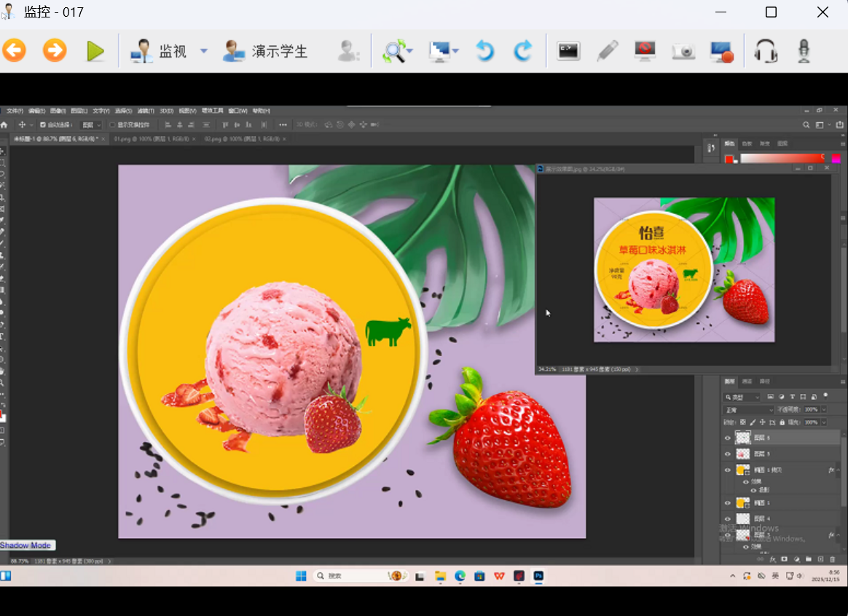Click the headphones icon in monitor toolbar

coord(765,51)
